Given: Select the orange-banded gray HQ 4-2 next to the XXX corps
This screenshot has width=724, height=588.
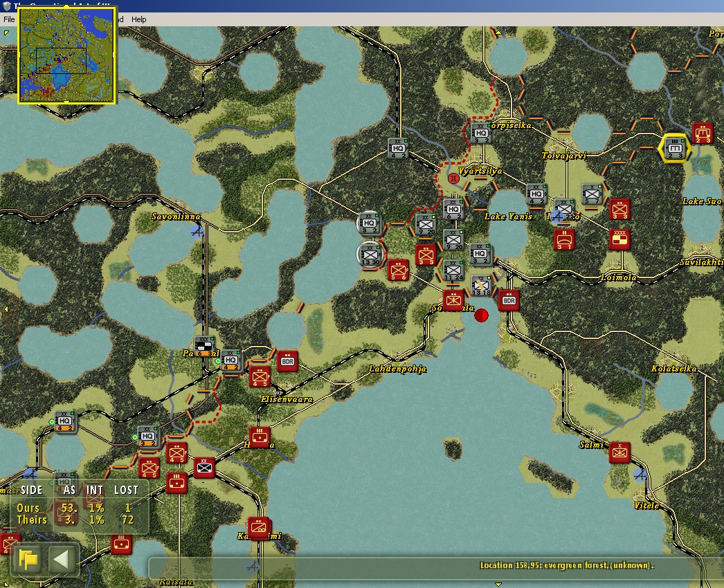Looking at the screenshot, I should pyautogui.click(x=231, y=361).
